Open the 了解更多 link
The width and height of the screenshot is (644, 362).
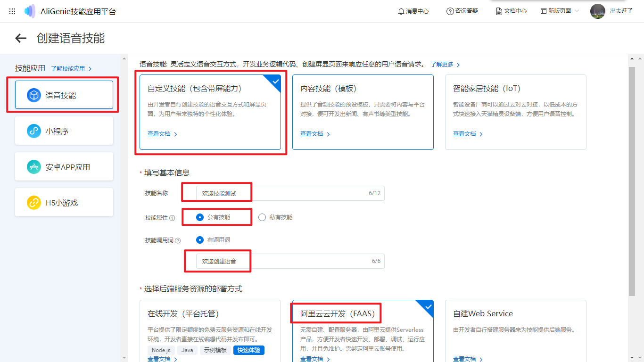[442, 65]
